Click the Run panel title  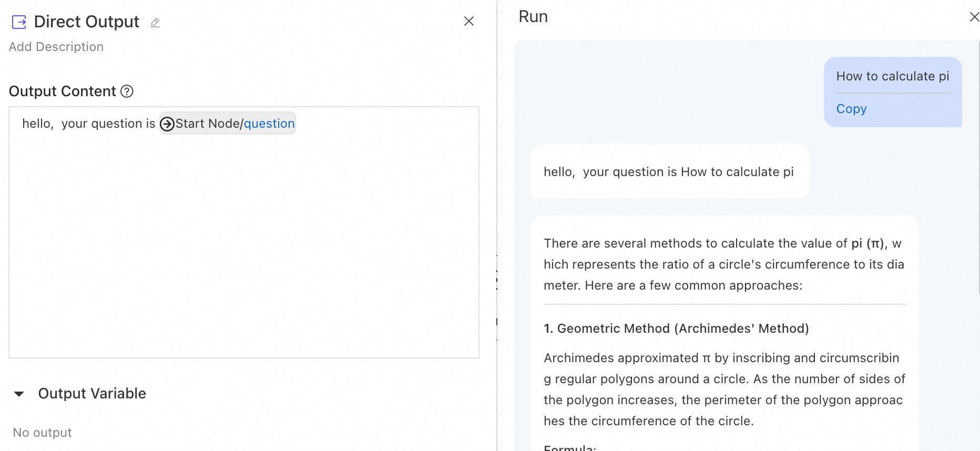pyautogui.click(x=533, y=17)
